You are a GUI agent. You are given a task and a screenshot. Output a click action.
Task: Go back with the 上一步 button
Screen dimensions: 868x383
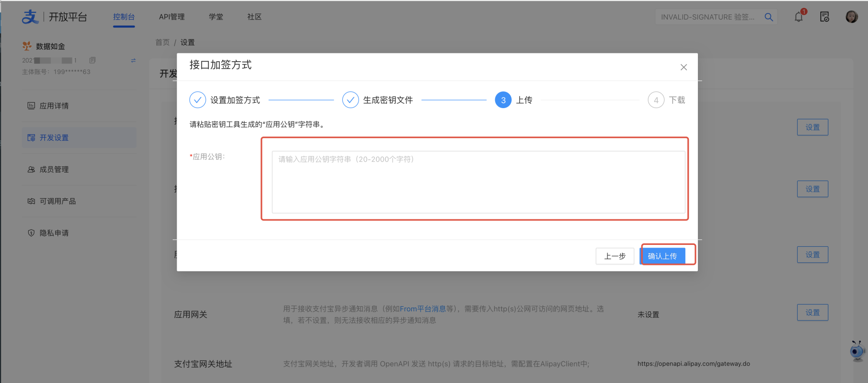(x=615, y=256)
